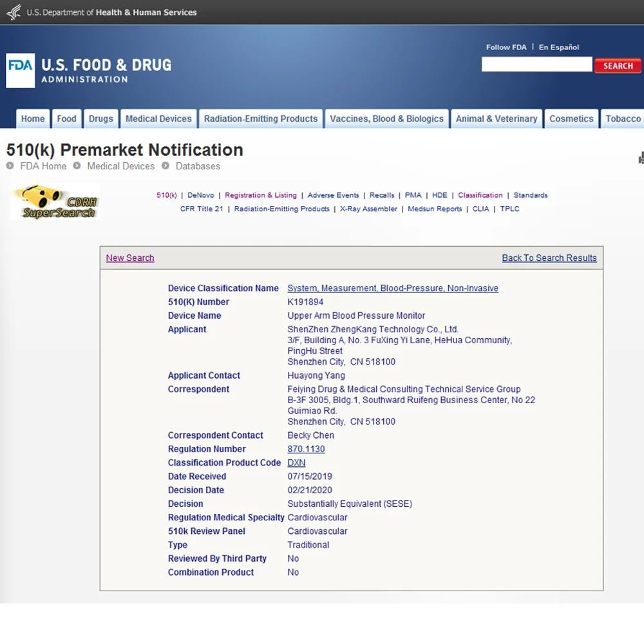The height and width of the screenshot is (644, 644).
Task: Click Feiying Drug & Medical Consulting correspondent text
Action: (404, 389)
